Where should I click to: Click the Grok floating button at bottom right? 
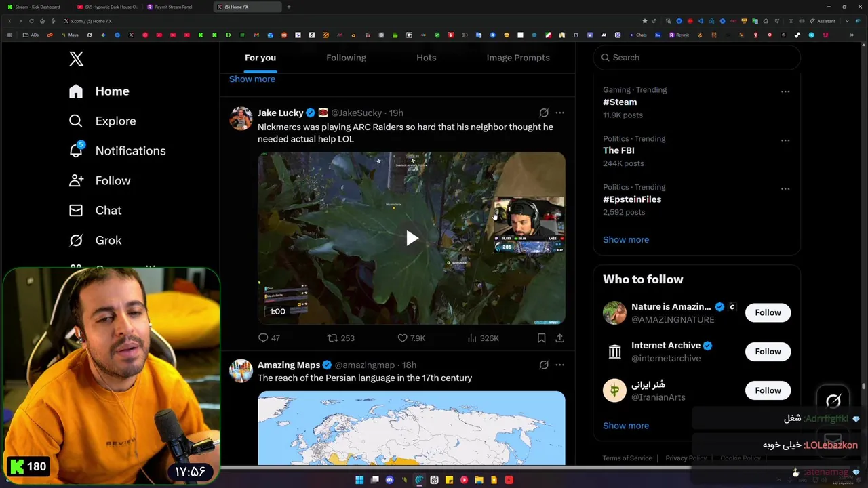pos(833,401)
